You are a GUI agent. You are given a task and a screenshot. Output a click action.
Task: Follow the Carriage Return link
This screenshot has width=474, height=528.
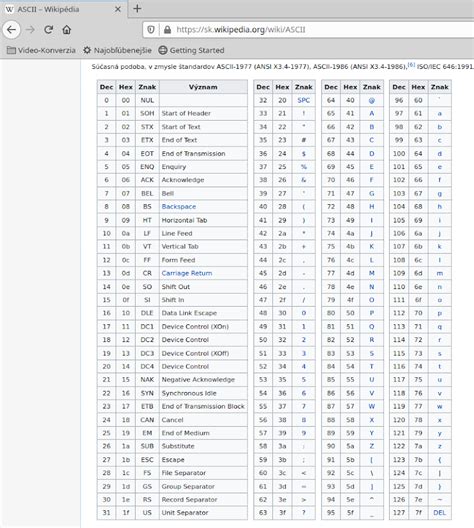click(x=187, y=273)
